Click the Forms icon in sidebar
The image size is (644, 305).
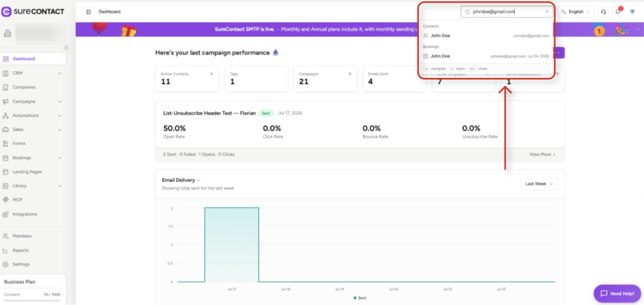pos(6,143)
